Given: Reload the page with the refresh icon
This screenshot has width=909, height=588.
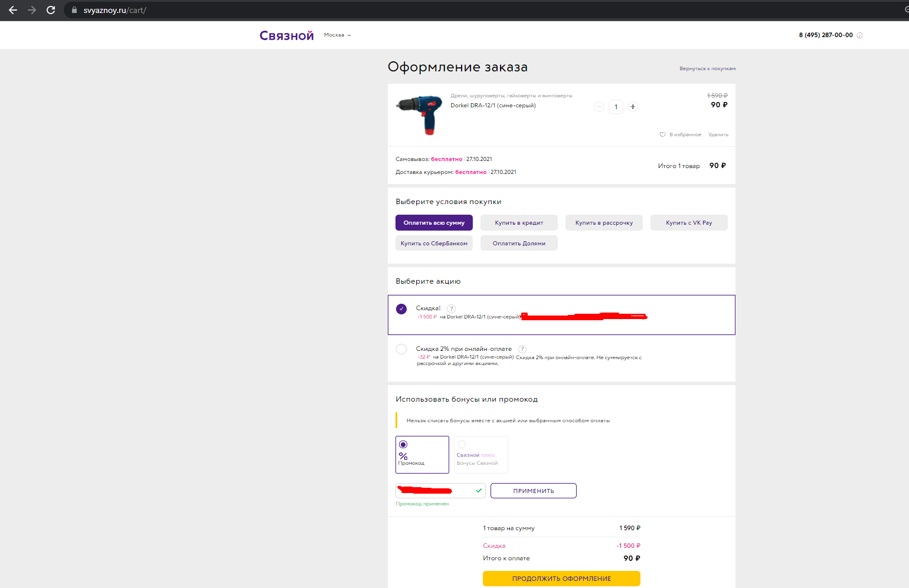Looking at the screenshot, I should [x=51, y=10].
